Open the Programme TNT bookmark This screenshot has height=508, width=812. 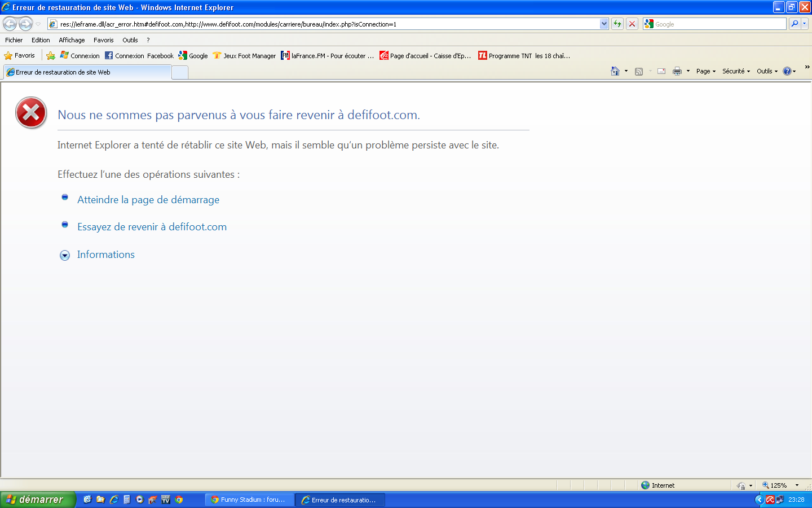[x=524, y=55]
